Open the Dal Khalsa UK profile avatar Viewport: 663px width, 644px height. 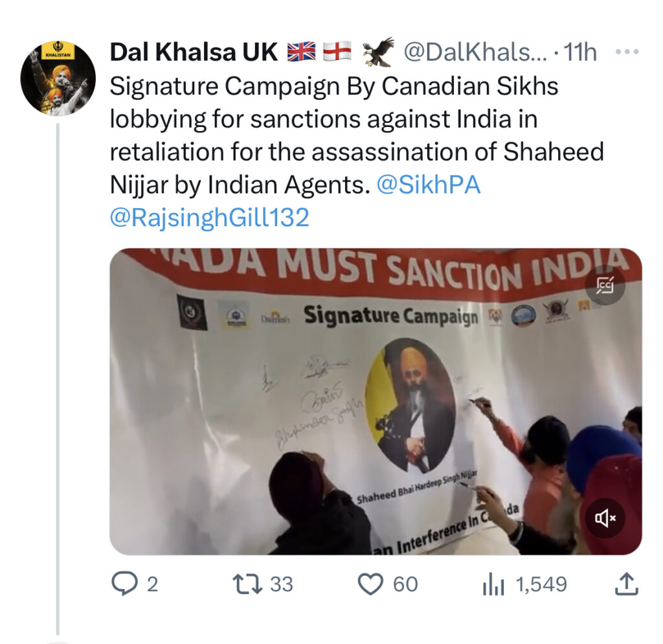pos(58,78)
